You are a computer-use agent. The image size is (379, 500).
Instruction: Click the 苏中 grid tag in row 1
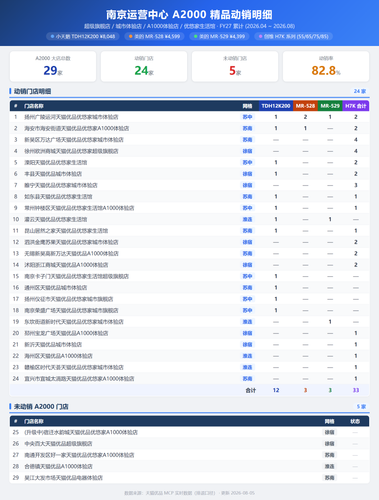coord(247,117)
